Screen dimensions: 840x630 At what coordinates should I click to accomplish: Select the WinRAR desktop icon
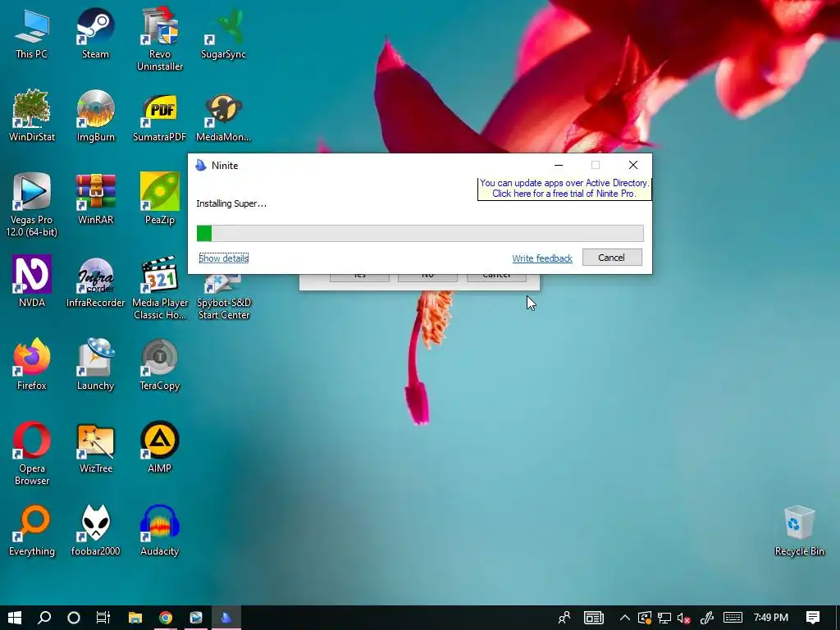click(x=95, y=199)
